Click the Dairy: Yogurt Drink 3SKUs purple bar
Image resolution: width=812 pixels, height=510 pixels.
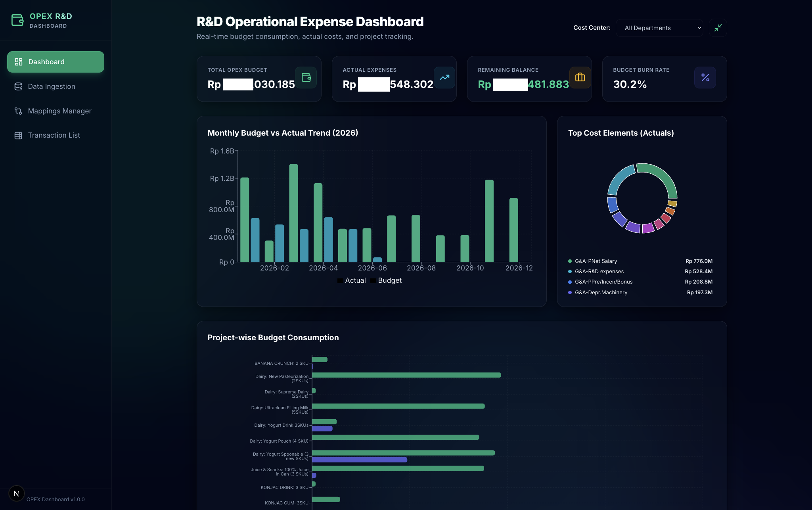322,429
